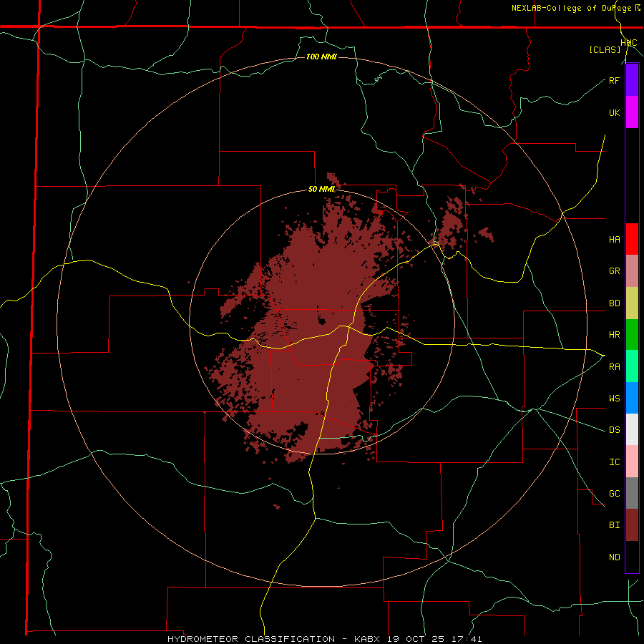
Task: Click the pink-brown GR legend swatch
Action: click(x=632, y=271)
